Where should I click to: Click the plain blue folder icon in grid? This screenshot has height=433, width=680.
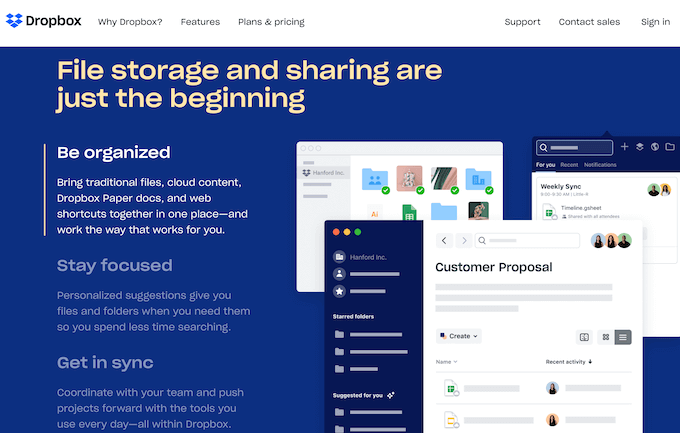[444, 212]
